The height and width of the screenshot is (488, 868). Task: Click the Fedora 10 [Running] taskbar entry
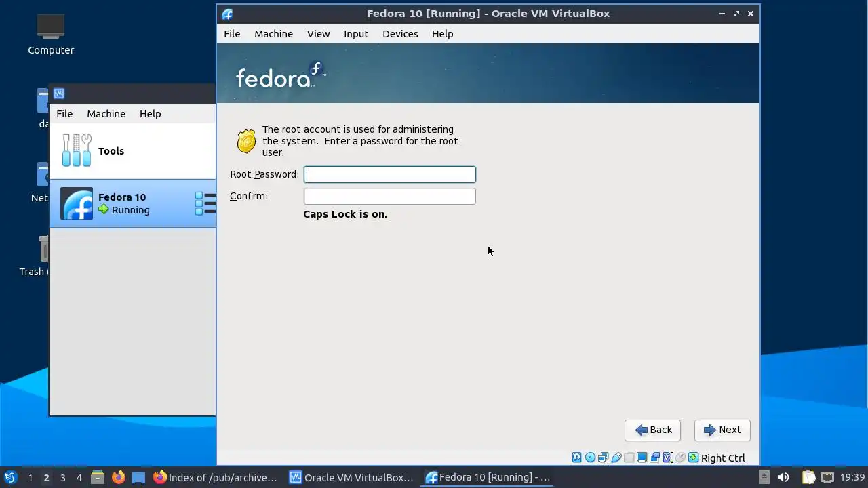click(488, 477)
